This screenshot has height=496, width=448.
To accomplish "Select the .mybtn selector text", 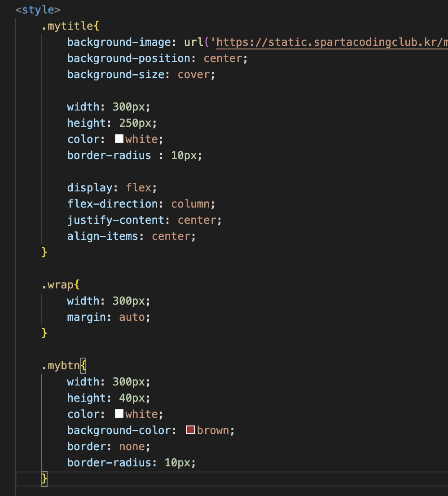I will coord(61,366).
